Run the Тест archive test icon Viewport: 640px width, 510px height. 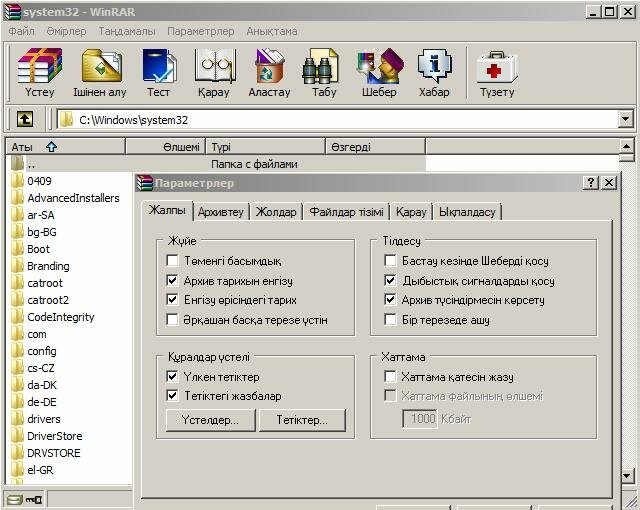(x=159, y=73)
